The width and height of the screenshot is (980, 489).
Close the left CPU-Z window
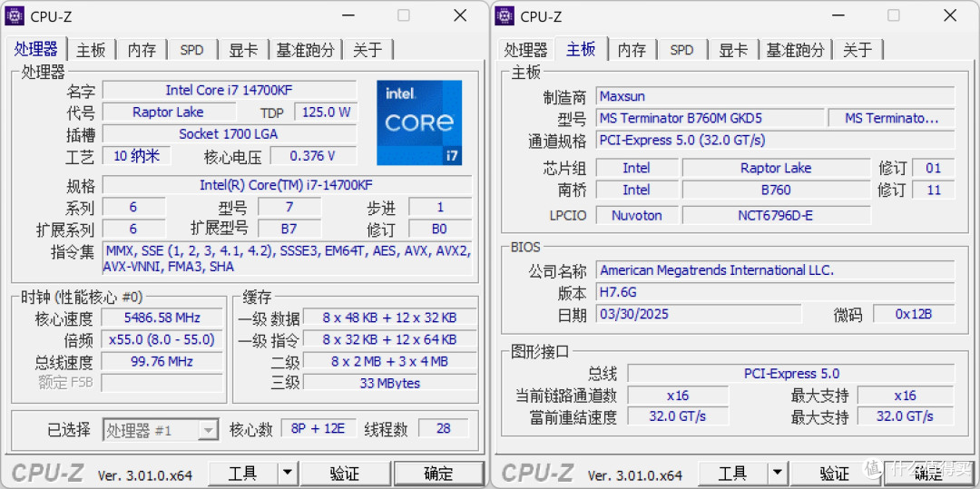click(x=460, y=16)
